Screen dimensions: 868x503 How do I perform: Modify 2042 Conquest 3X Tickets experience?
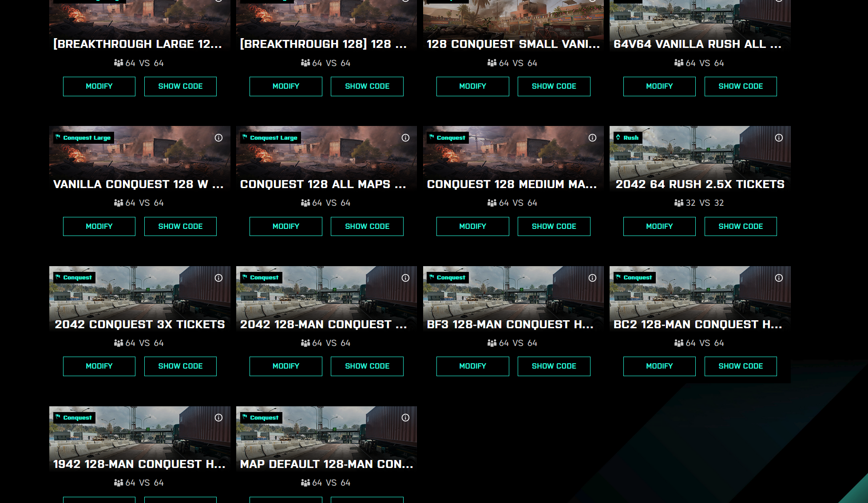[x=99, y=366]
